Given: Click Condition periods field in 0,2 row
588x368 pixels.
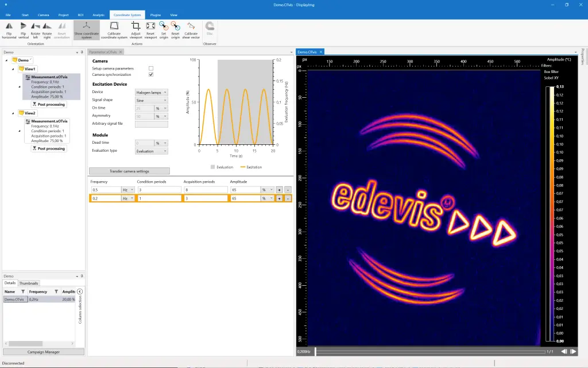Looking at the screenshot, I should (x=160, y=198).
